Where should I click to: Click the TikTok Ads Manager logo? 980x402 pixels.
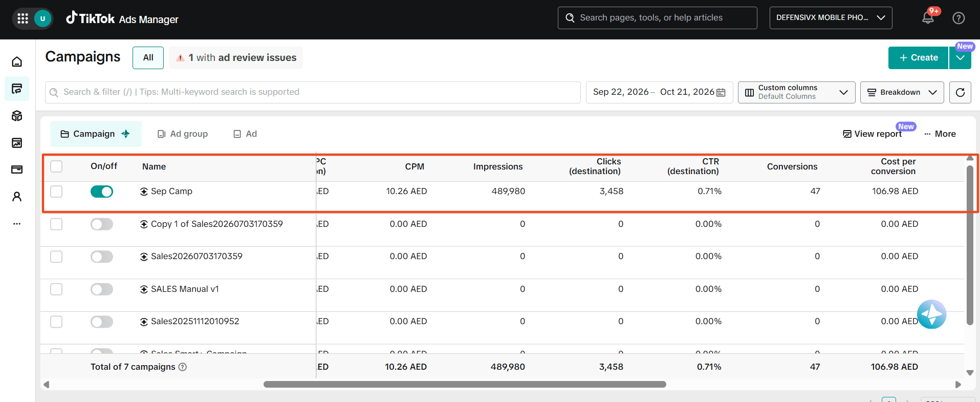[122, 18]
